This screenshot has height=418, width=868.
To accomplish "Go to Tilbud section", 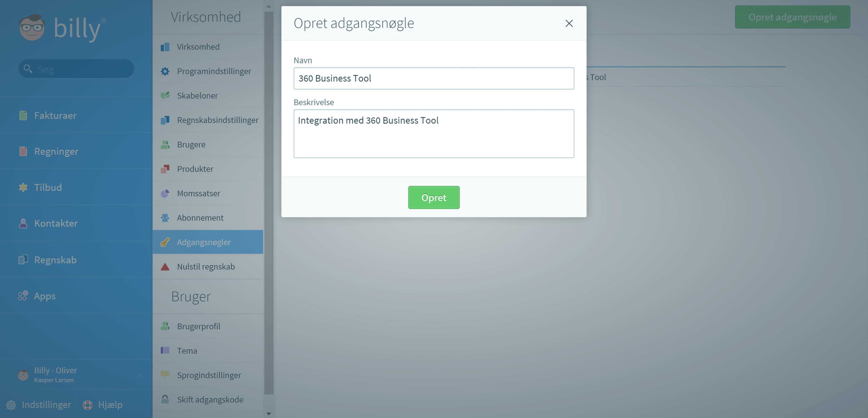I will coord(76,188).
